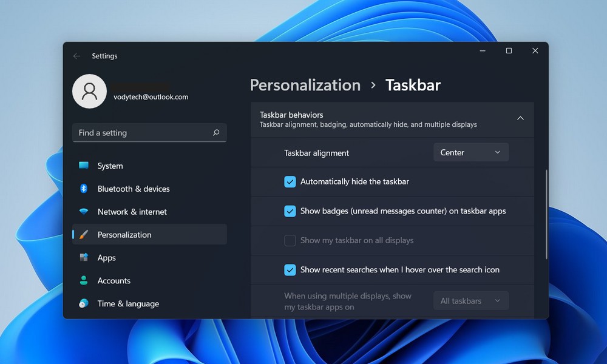
Task: Open Bluetooth & devices settings
Action: [149, 189]
